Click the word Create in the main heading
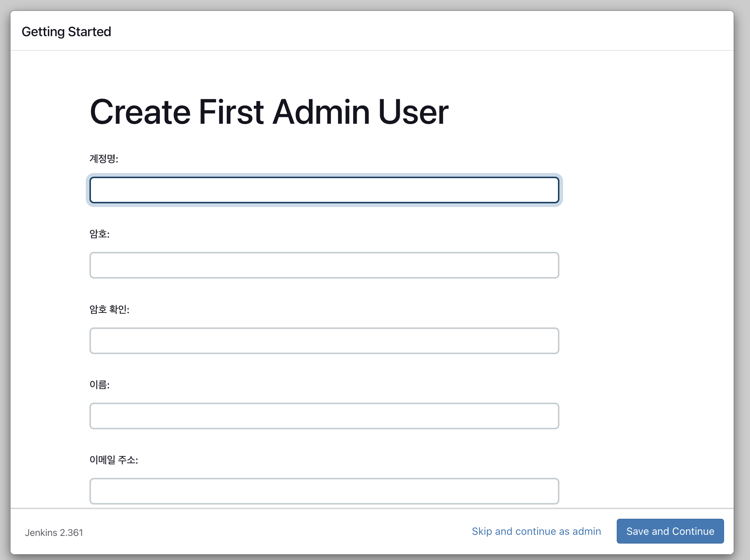This screenshot has height=560, width=750. [x=140, y=112]
